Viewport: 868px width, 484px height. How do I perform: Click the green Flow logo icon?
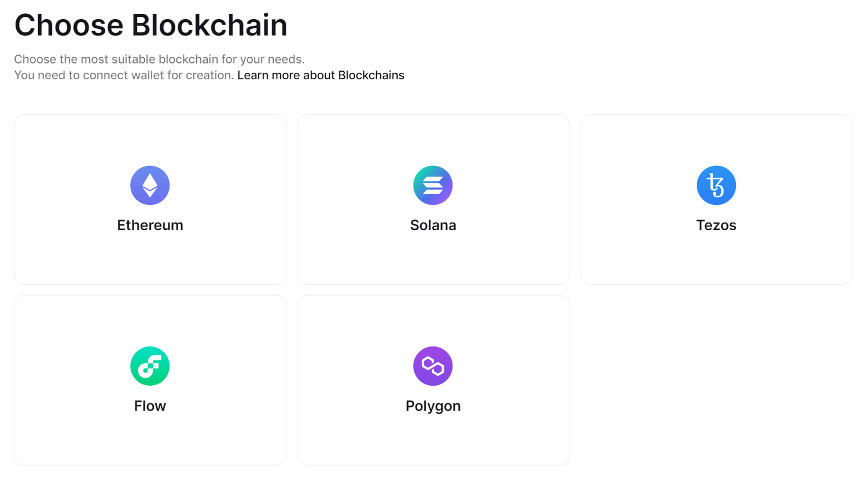coord(150,366)
